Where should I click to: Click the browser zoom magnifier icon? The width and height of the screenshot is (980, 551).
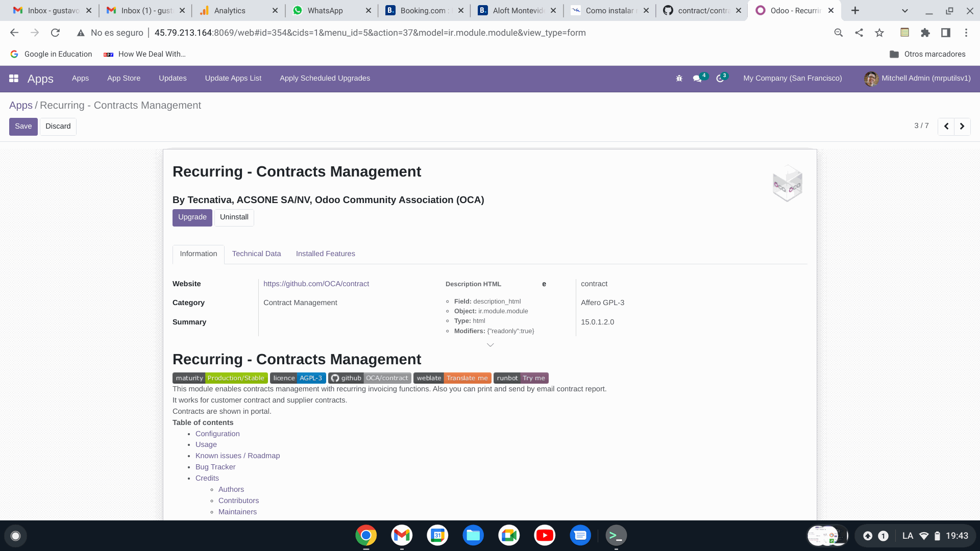tap(838, 33)
